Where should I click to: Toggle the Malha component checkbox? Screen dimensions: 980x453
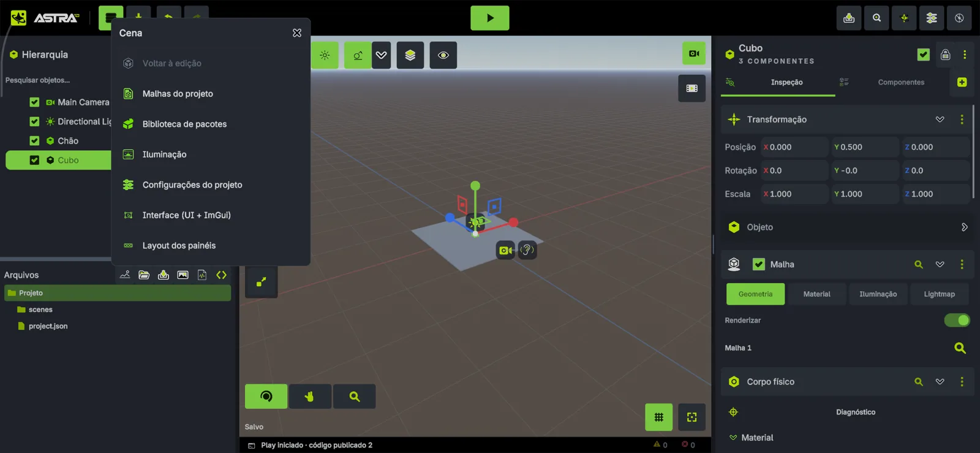point(758,264)
